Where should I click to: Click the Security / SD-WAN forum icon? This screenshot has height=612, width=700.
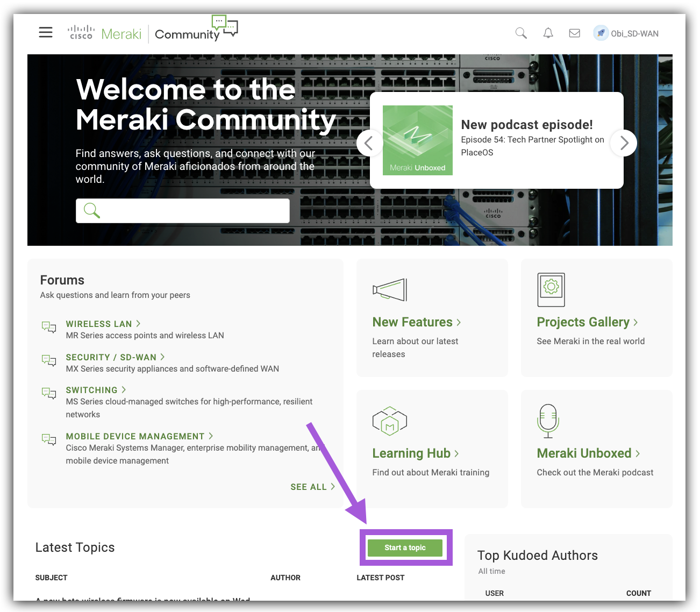[x=49, y=360]
